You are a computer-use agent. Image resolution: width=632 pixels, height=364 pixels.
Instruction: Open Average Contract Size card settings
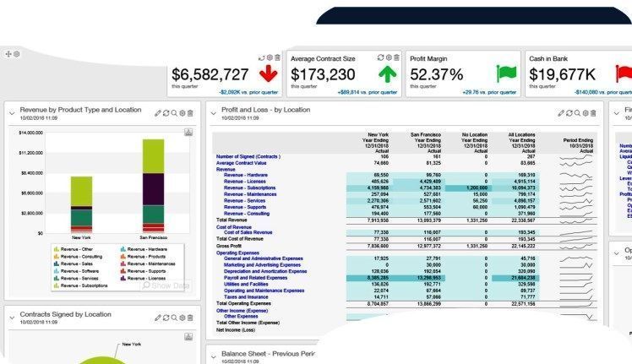[389, 57]
